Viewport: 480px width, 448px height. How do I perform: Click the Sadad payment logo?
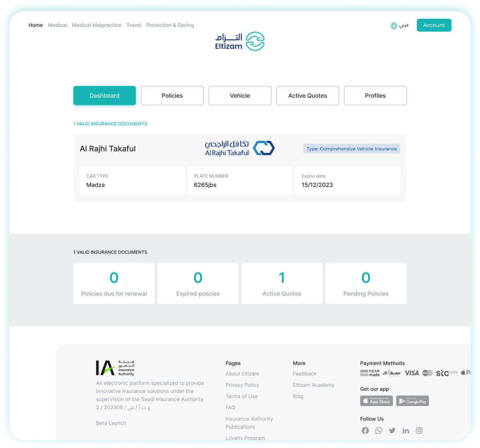point(392,373)
